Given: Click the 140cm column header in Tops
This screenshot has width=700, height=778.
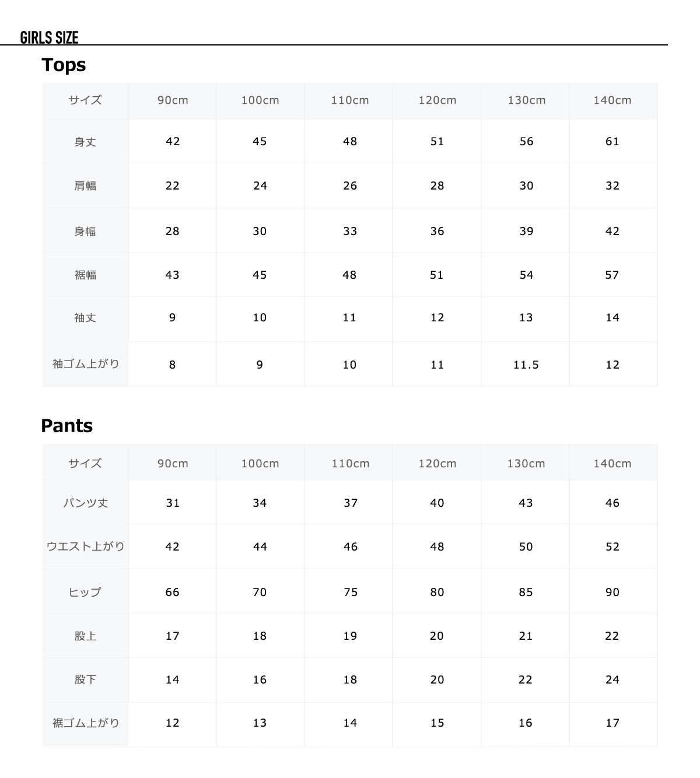Looking at the screenshot, I should tap(612, 100).
